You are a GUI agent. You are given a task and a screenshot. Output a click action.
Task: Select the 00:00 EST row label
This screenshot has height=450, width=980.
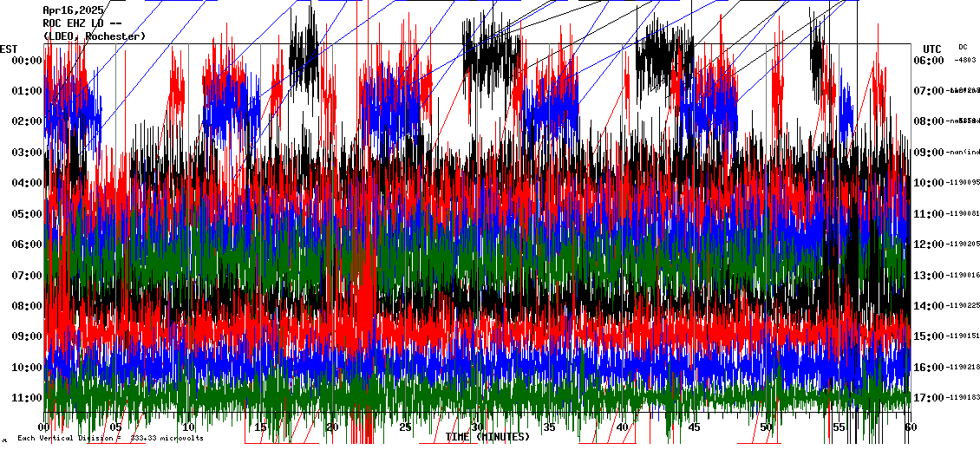[28, 61]
